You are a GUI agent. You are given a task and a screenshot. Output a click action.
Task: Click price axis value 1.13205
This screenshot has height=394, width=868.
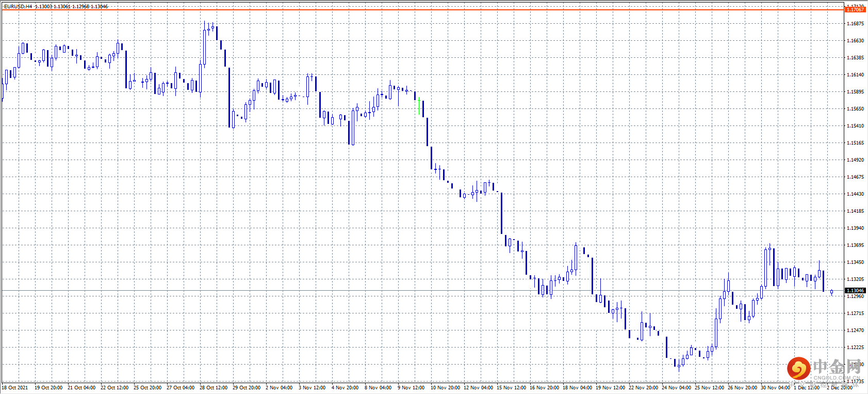[x=856, y=279]
